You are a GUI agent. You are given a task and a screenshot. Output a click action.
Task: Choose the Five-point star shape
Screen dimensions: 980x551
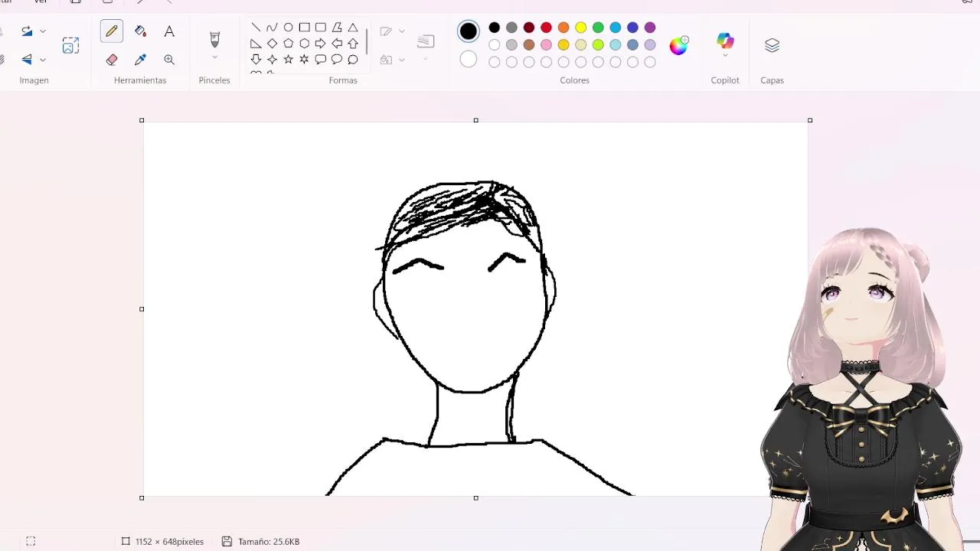(288, 60)
